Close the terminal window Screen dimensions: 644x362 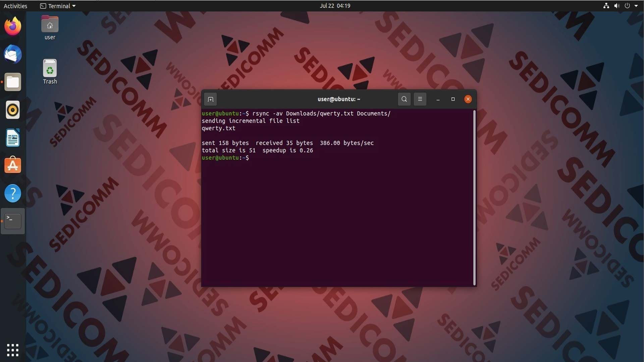click(468, 99)
